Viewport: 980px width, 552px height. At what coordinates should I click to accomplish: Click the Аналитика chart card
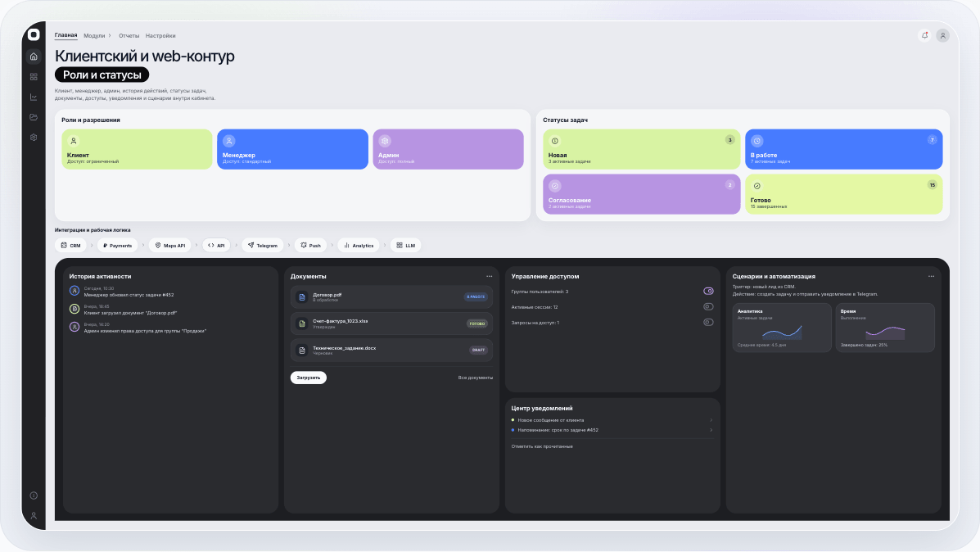click(x=781, y=328)
